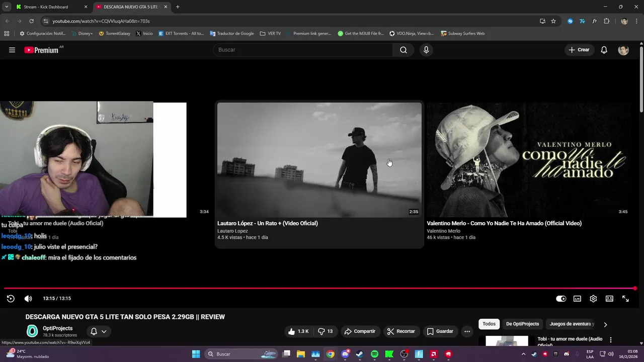The width and height of the screenshot is (644, 362).
Task: Open File Explorer from the taskbar
Action: tap(301, 354)
